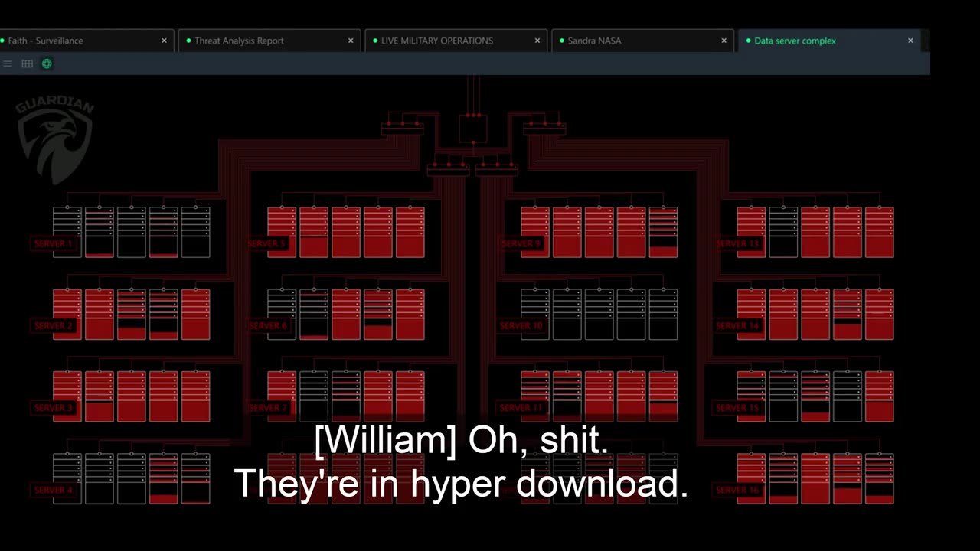Image resolution: width=980 pixels, height=551 pixels.
Task: Select the only unfilled white rack in Server 13
Action: click(x=783, y=232)
